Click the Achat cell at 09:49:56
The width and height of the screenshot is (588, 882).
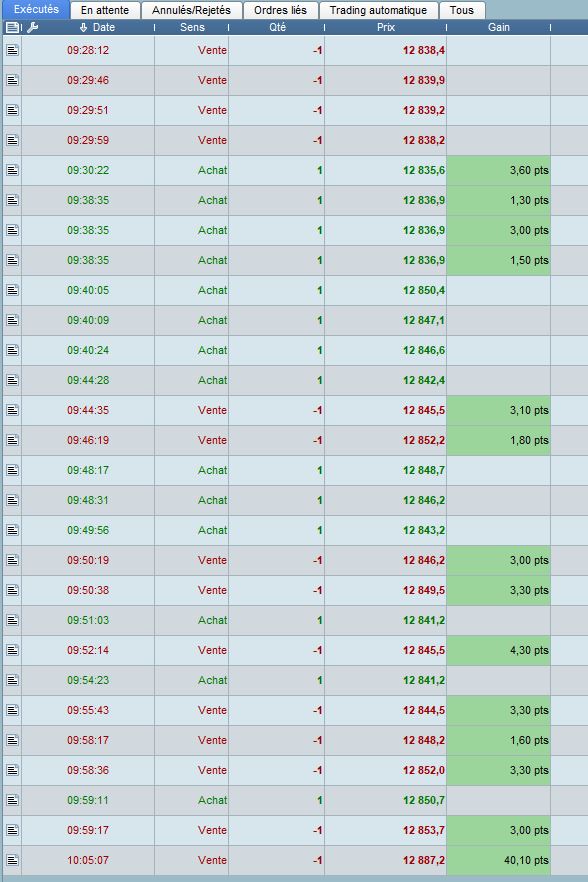(x=192, y=530)
